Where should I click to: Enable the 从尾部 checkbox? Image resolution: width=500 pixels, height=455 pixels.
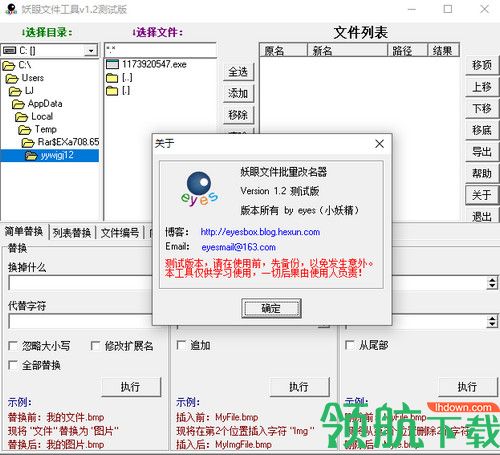click(350, 345)
